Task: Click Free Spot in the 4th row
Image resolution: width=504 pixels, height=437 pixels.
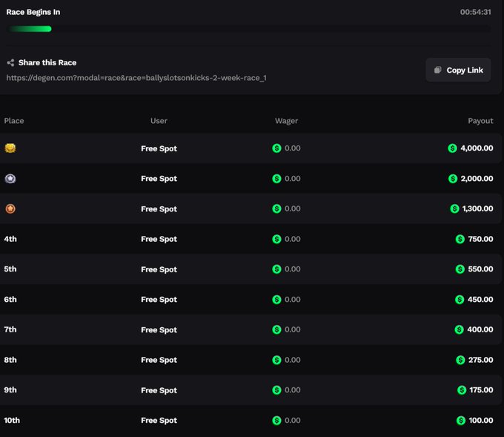Action: (x=159, y=239)
